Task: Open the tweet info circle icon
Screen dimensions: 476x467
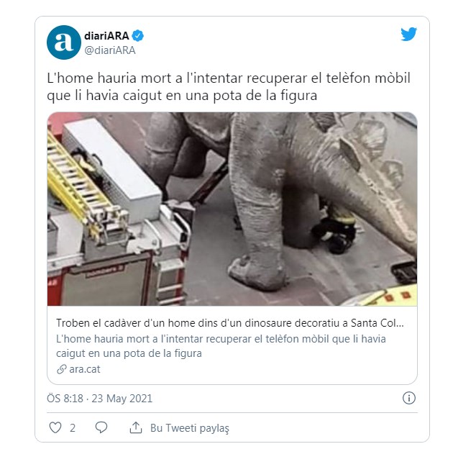Action: point(409,398)
